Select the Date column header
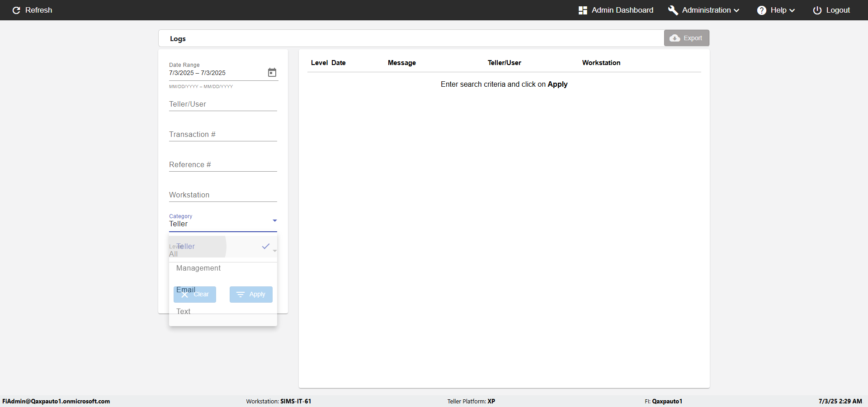868x407 pixels. pyautogui.click(x=338, y=63)
